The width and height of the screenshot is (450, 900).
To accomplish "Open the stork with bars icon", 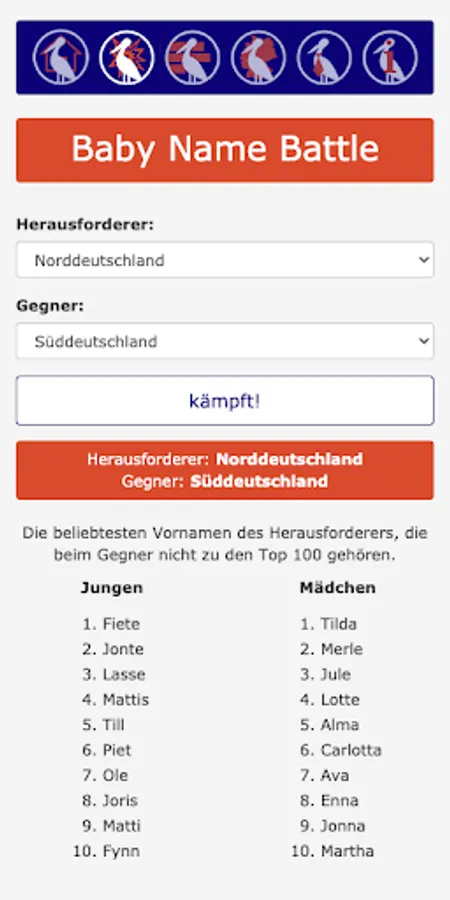I will pos(193,57).
